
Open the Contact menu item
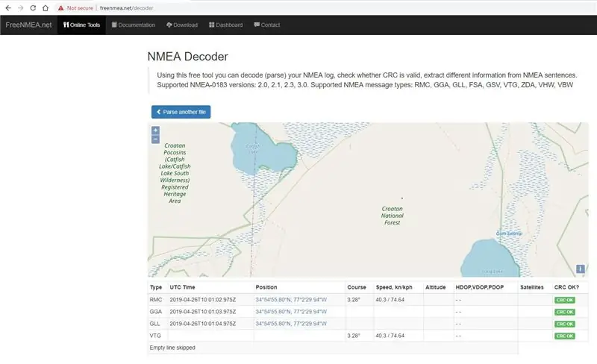click(267, 25)
